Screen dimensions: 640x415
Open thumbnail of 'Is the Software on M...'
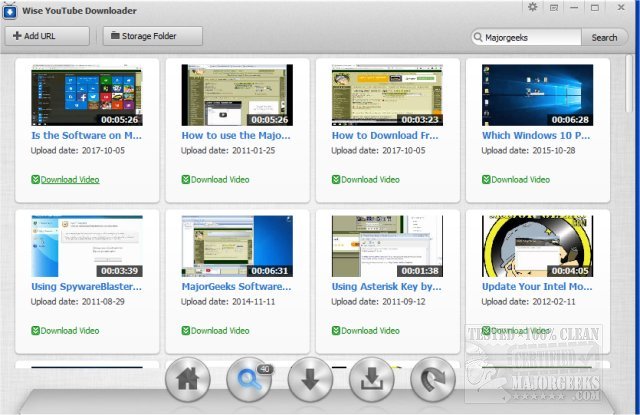pyautogui.click(x=87, y=95)
